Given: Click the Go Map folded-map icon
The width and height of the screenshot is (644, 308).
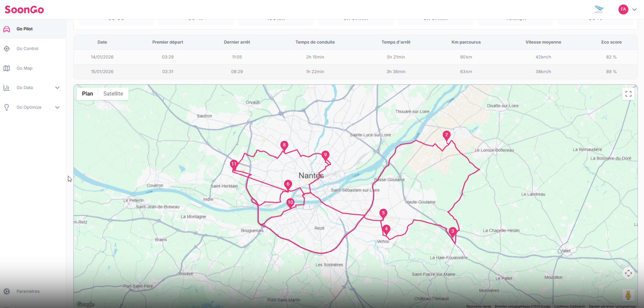Looking at the screenshot, I should tap(7, 68).
